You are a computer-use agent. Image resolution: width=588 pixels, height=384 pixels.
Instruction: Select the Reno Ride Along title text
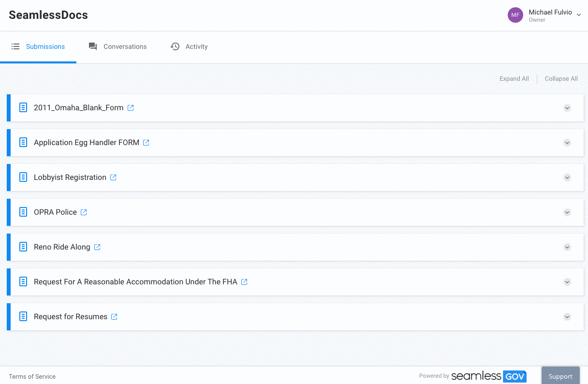pyautogui.click(x=62, y=247)
